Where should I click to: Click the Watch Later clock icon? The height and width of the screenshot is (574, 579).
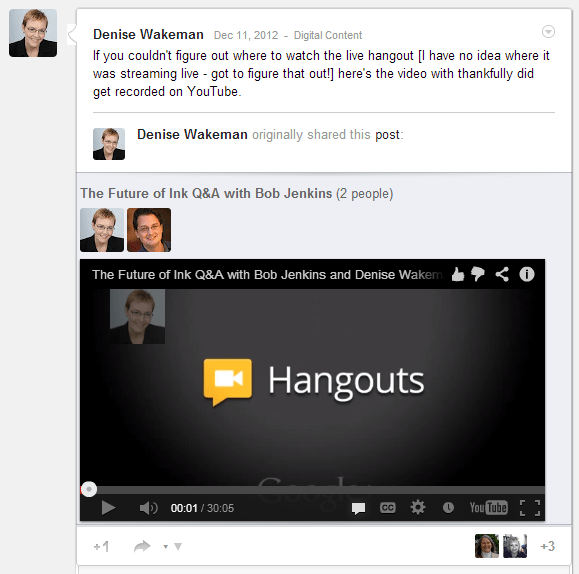click(x=448, y=508)
